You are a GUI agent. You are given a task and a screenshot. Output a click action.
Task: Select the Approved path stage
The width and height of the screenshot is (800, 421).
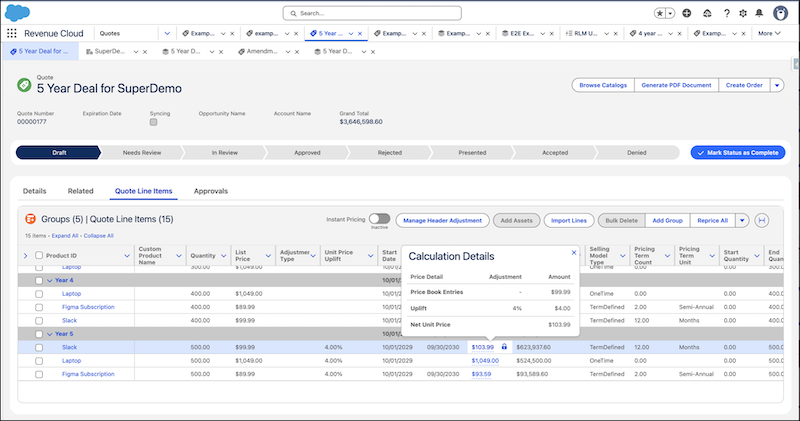(307, 153)
